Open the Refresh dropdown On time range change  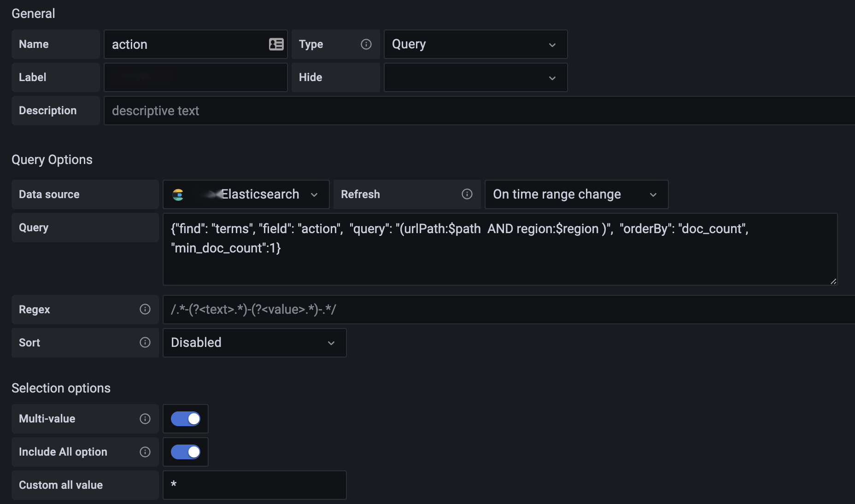click(576, 194)
